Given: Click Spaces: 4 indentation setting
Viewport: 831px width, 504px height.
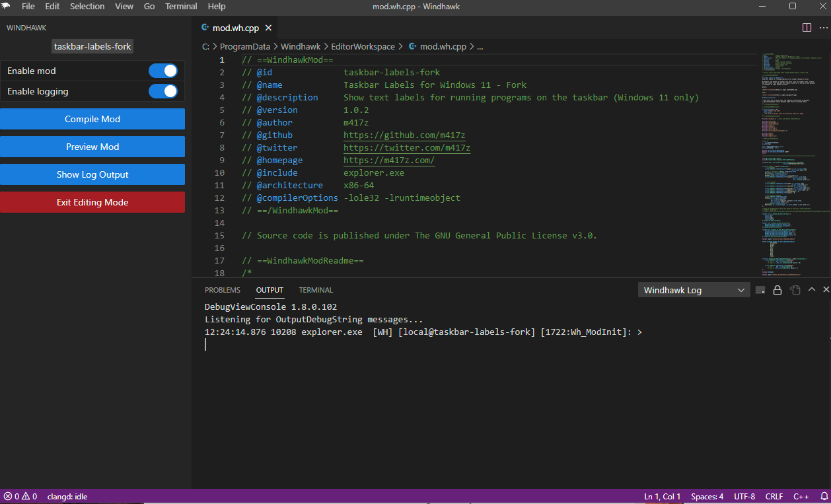Looking at the screenshot, I should pyautogui.click(x=707, y=496).
